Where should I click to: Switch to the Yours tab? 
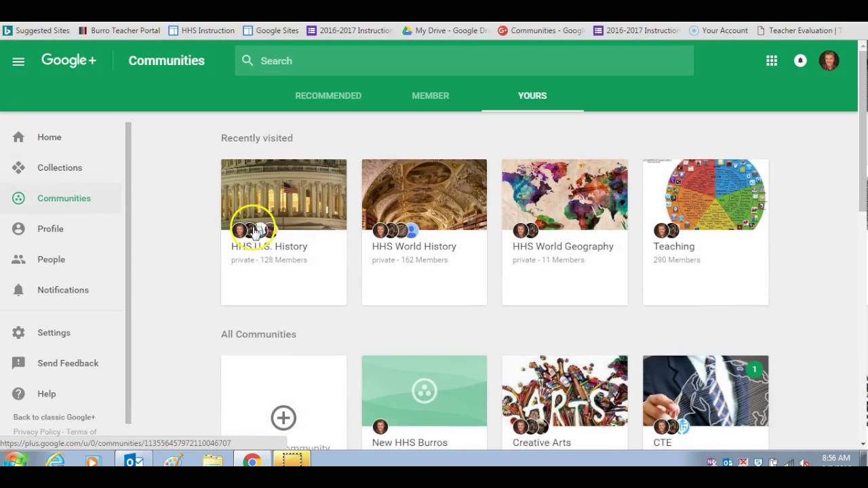click(x=532, y=96)
